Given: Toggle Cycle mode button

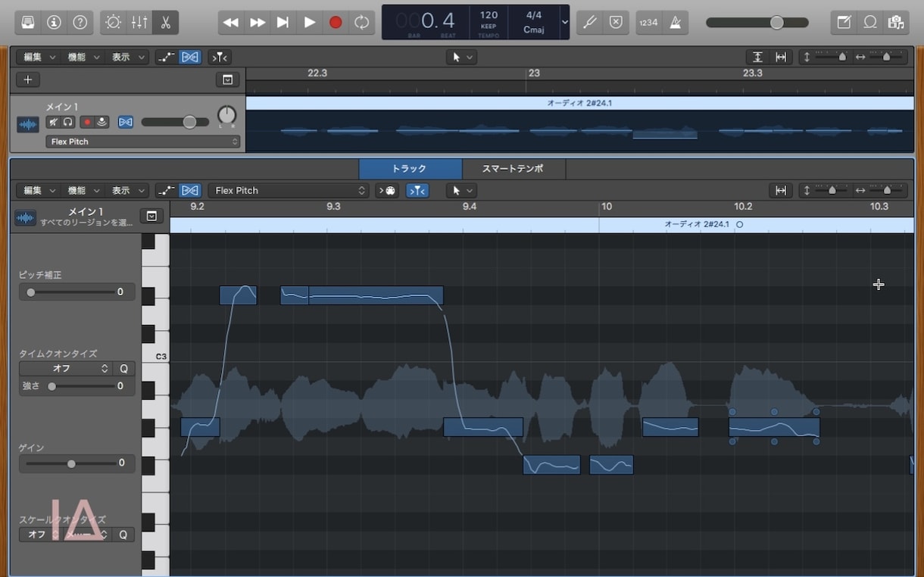Looking at the screenshot, I should (362, 23).
